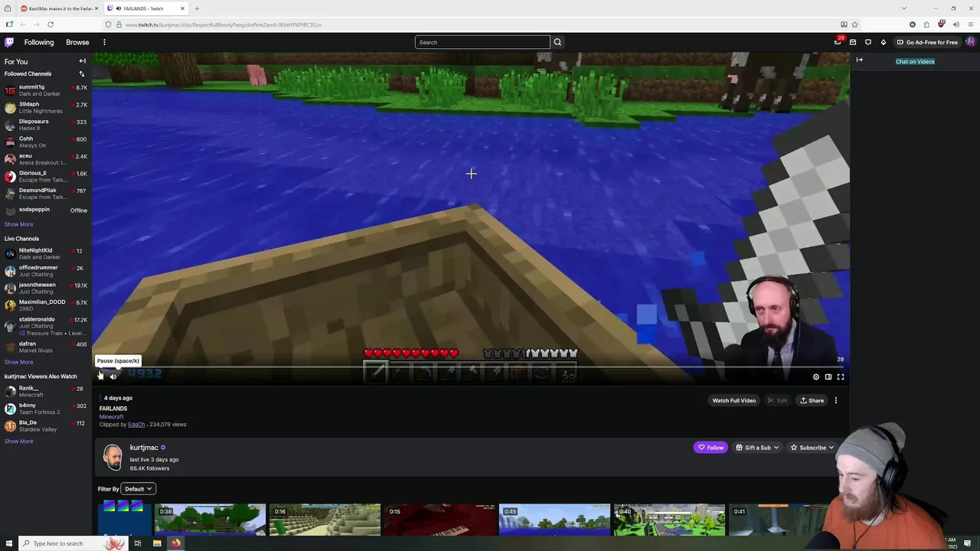Open the player settings gear
The height and width of the screenshot is (551, 980).
click(816, 377)
